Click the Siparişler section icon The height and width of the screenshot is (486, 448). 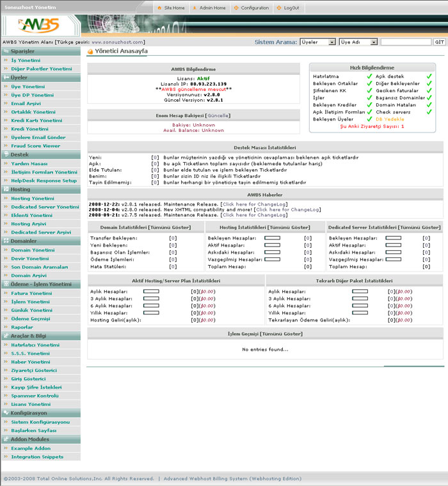(6, 51)
